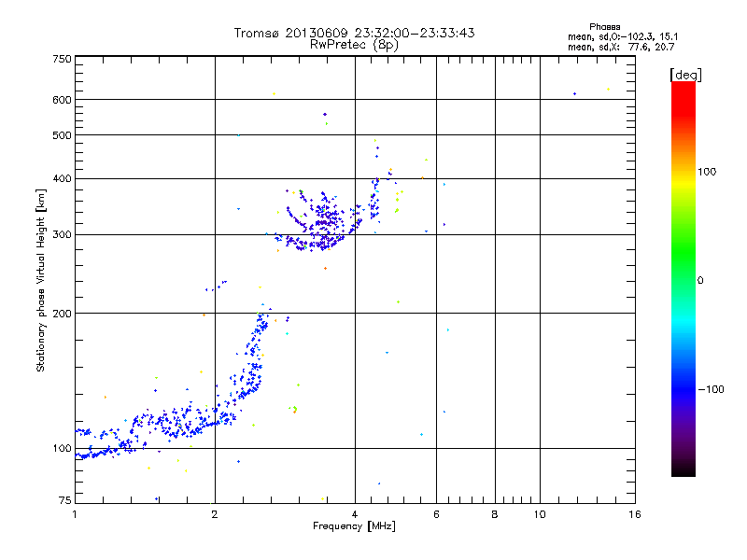Click the x-axis '10' tick label

click(540, 514)
